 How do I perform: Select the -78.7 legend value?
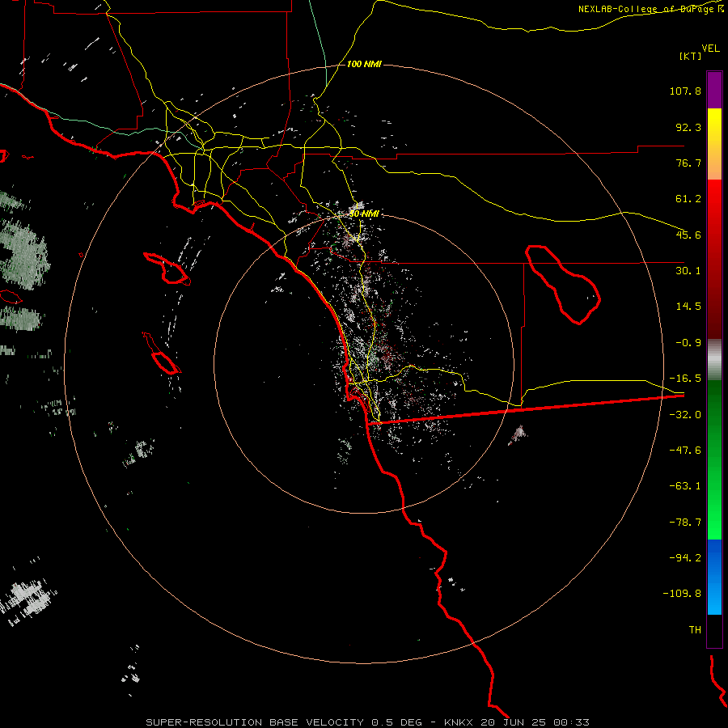685,523
